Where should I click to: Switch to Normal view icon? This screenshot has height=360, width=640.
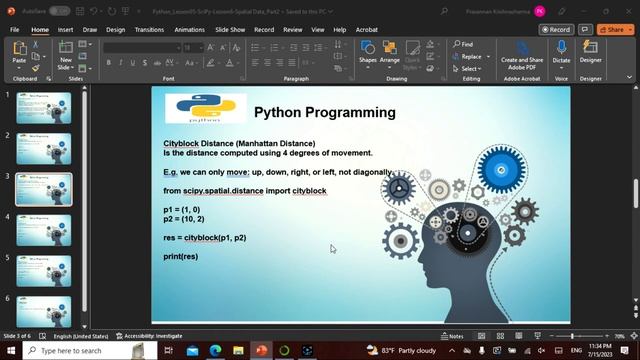click(482, 336)
